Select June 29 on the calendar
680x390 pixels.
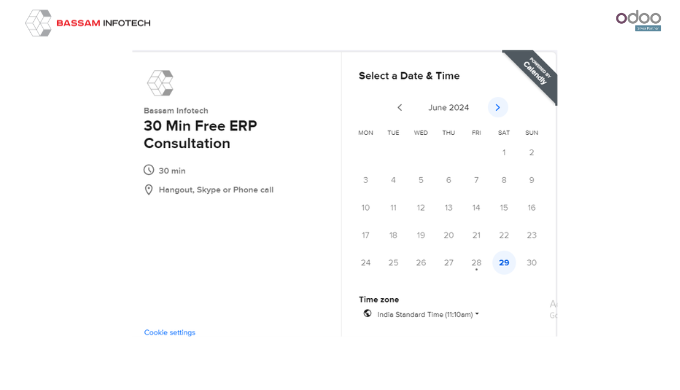point(504,262)
